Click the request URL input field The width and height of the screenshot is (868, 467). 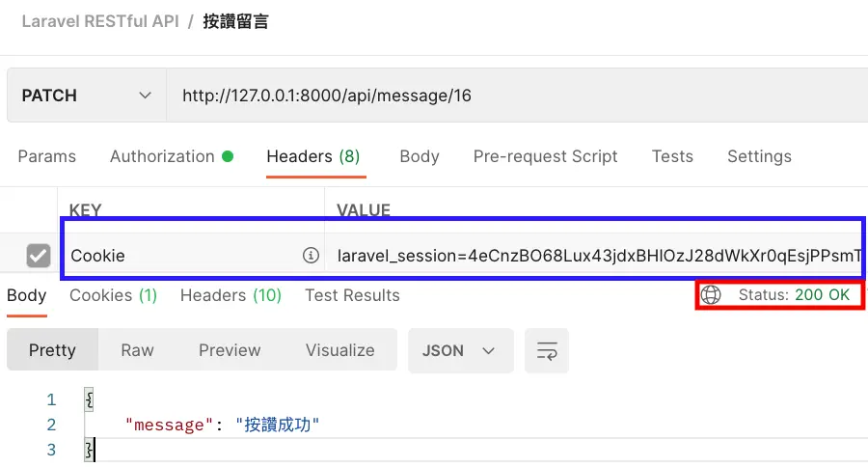coord(511,96)
